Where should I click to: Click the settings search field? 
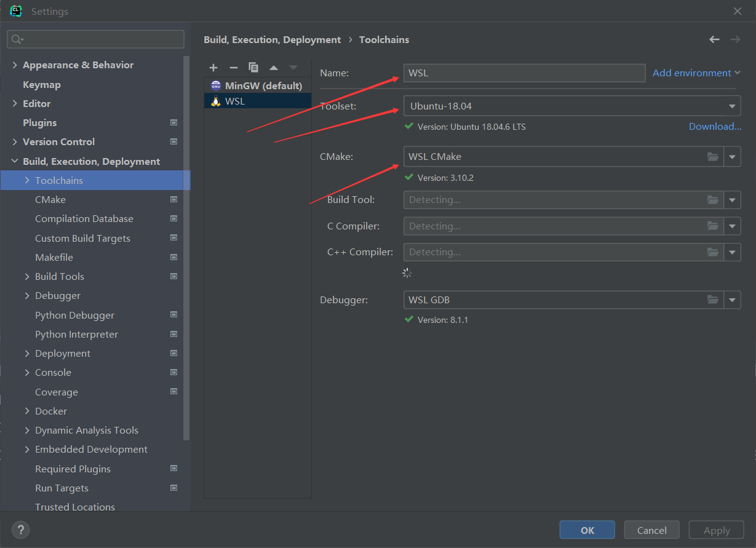(x=95, y=39)
